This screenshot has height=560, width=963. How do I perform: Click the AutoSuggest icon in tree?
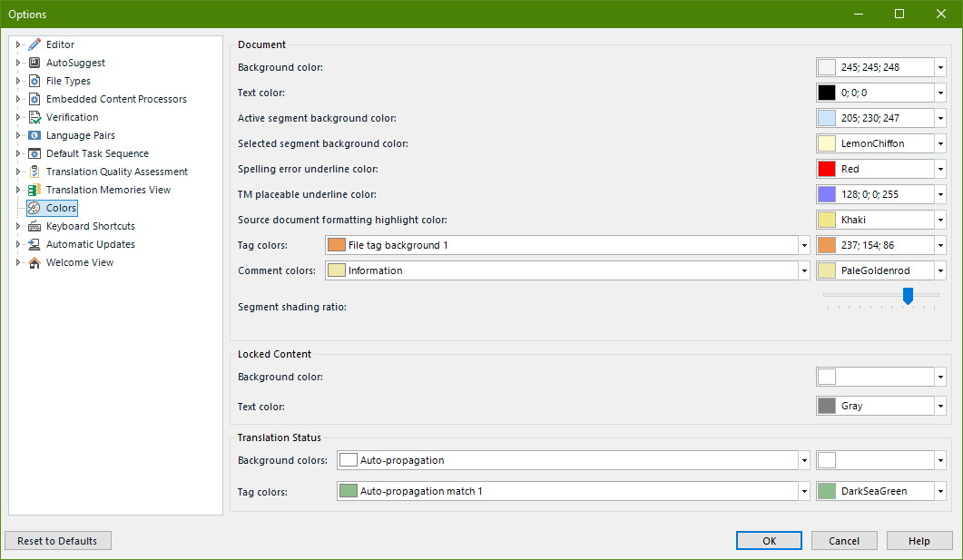34,63
